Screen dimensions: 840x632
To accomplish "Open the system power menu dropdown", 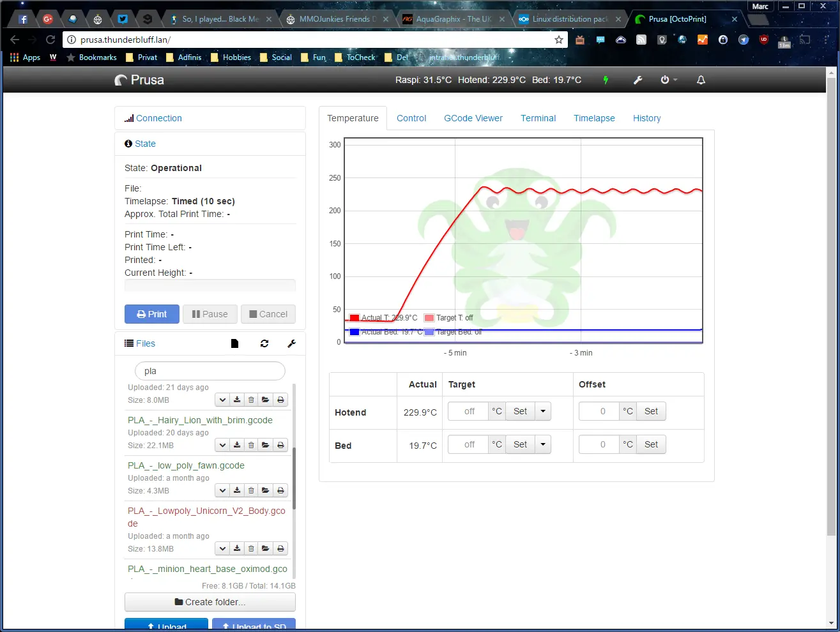I will [x=668, y=80].
